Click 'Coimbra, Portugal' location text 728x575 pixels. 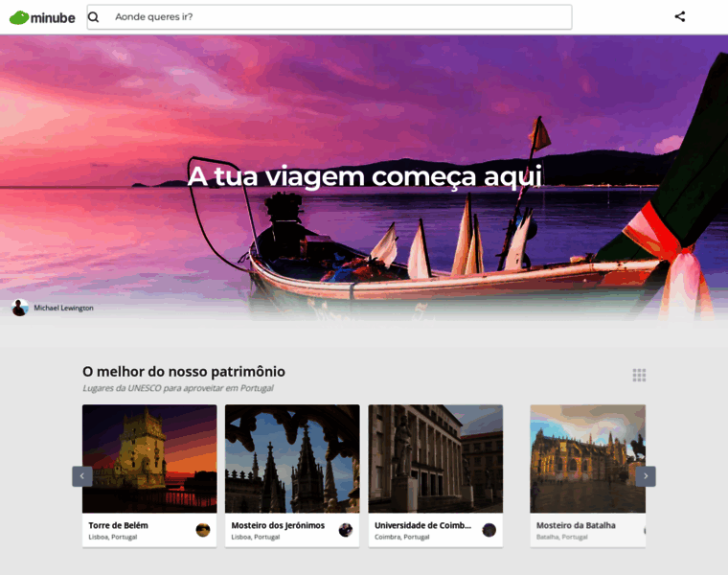402,537
